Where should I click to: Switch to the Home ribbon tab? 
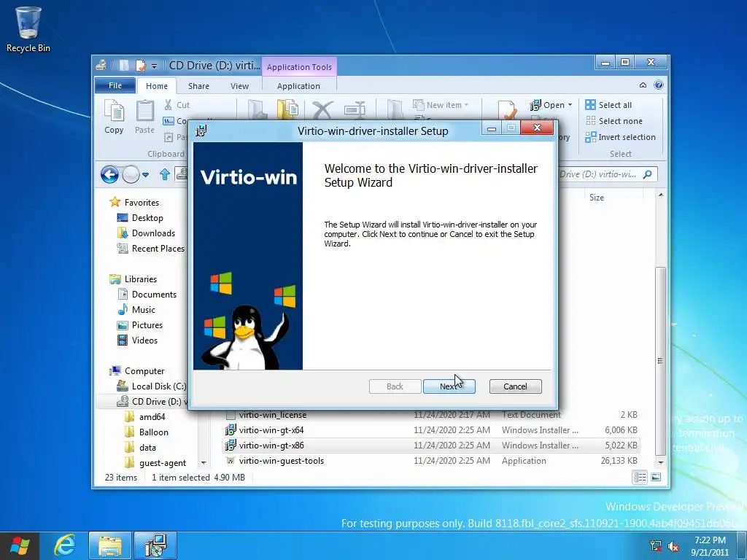(157, 86)
